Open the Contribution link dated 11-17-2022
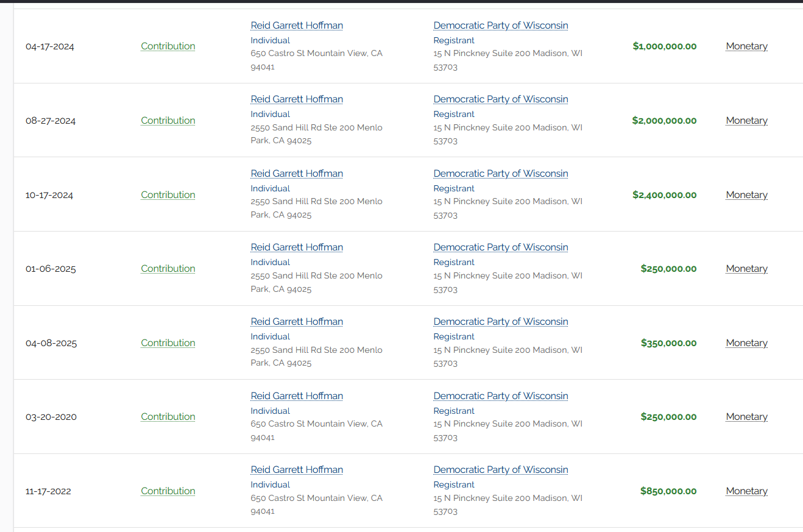 (x=168, y=491)
